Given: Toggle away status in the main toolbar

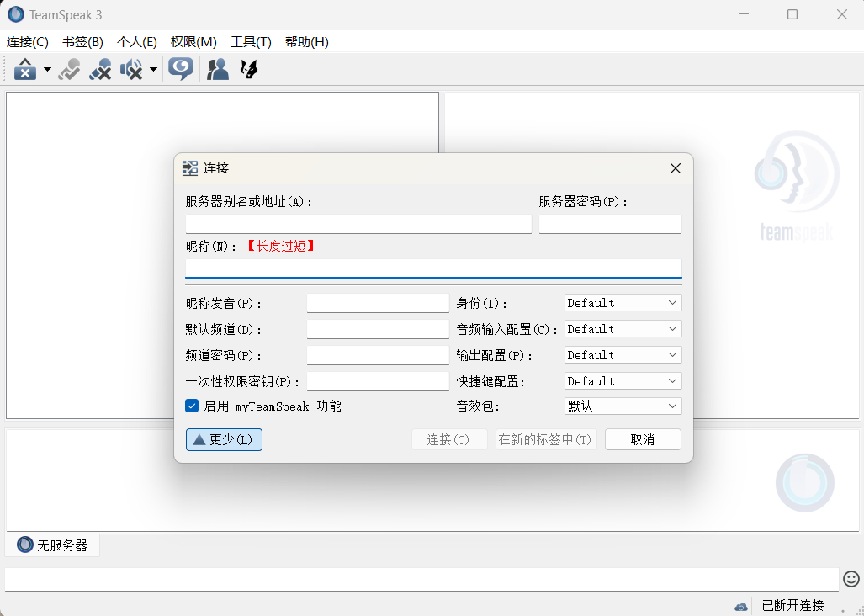Looking at the screenshot, I should click(25, 69).
